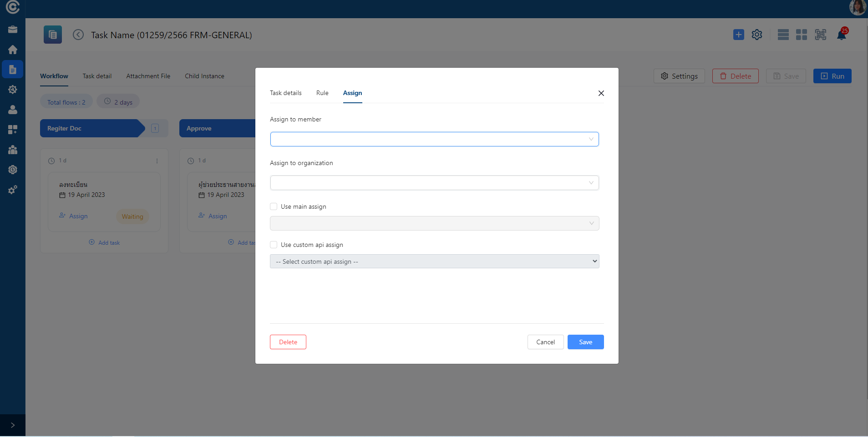Screen dimensions: 868x437
Task: Enable the Use custom api assign checkbox
Action: click(274, 245)
